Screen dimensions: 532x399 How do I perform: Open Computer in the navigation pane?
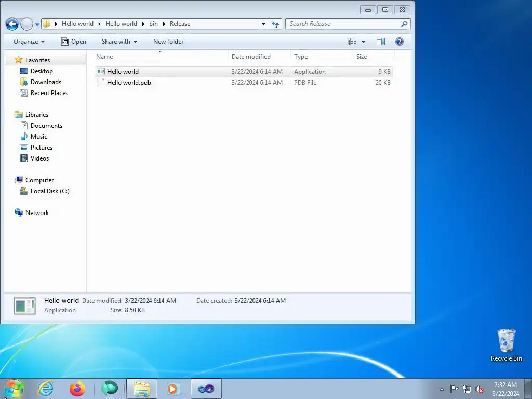(39, 180)
